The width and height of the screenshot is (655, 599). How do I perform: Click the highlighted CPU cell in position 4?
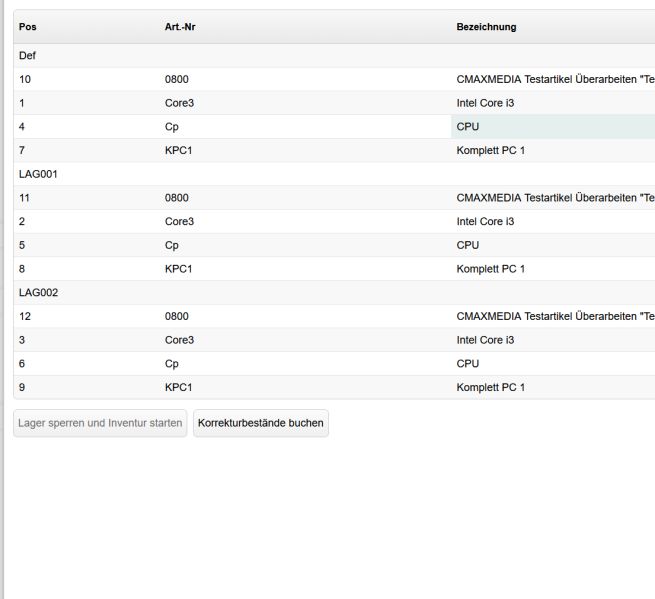[553, 127]
